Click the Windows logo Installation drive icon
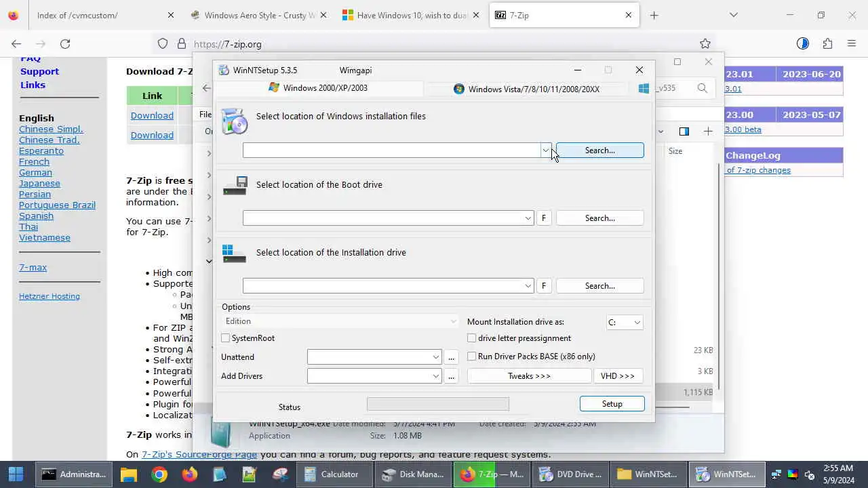 coord(235,253)
